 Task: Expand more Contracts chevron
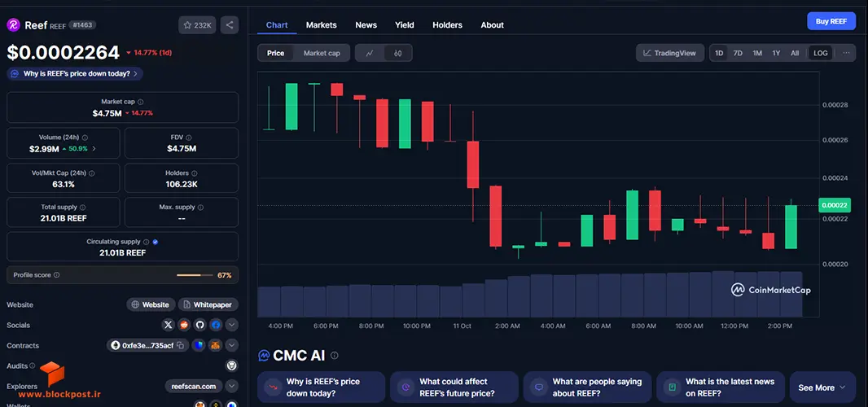(232, 345)
